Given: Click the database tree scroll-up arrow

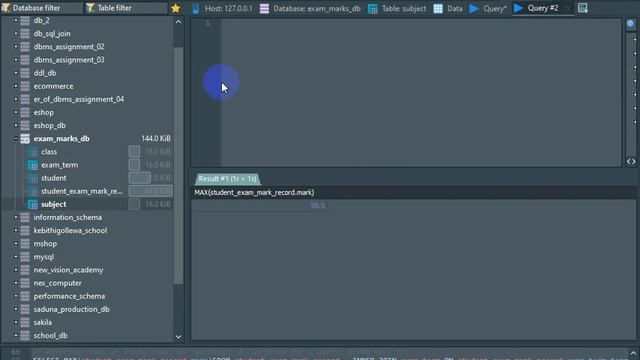Looking at the screenshot, I should pos(178,22).
